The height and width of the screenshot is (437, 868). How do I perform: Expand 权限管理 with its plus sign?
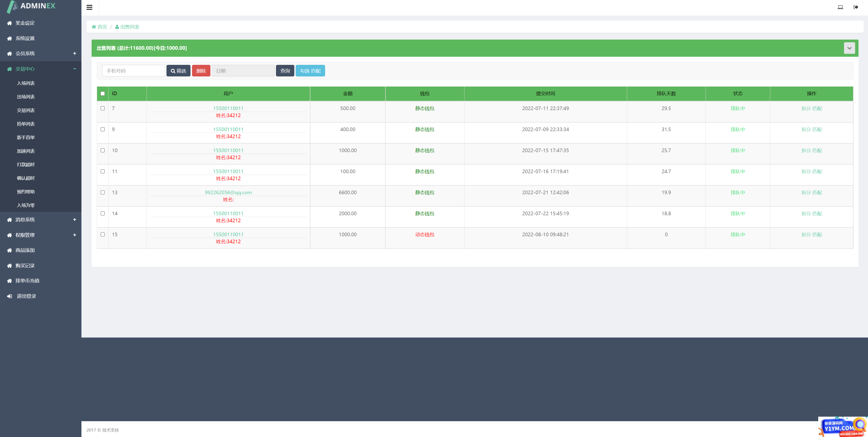click(74, 235)
